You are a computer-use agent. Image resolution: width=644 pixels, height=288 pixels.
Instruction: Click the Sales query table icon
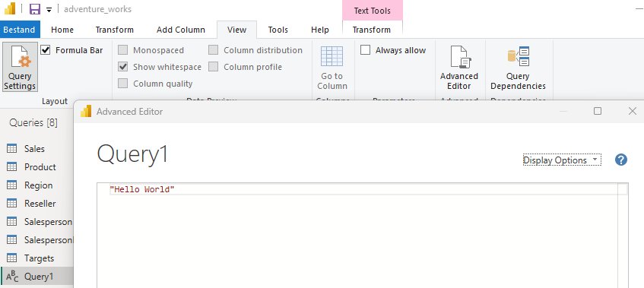coord(12,148)
